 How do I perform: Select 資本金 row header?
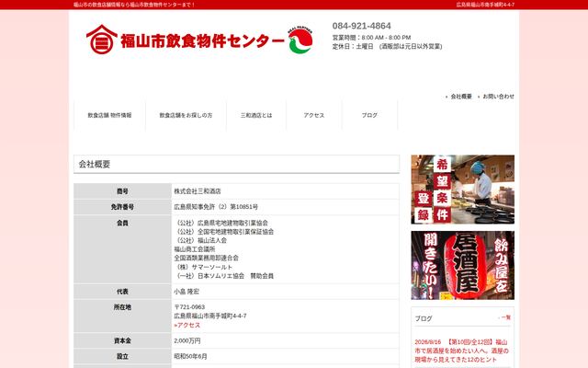(122, 341)
